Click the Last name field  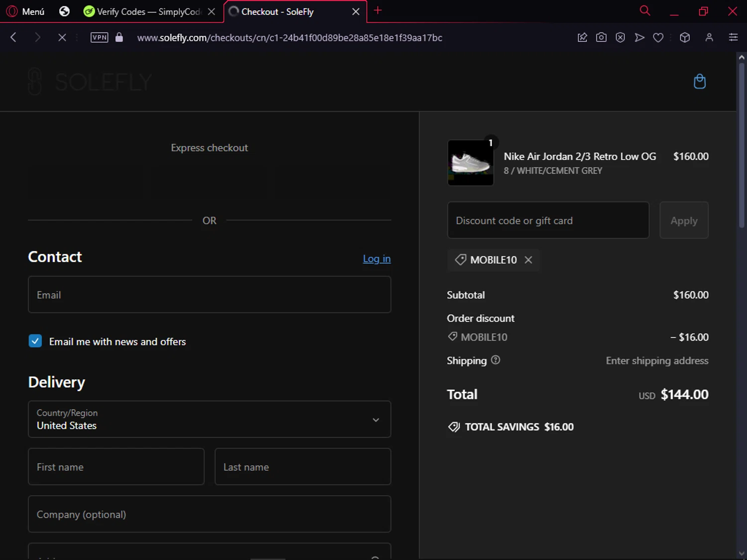[x=303, y=466]
